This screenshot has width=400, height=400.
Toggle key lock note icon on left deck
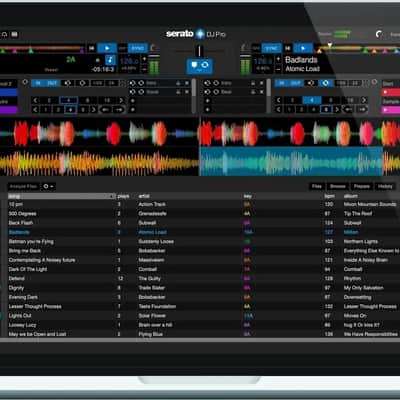click(110, 60)
